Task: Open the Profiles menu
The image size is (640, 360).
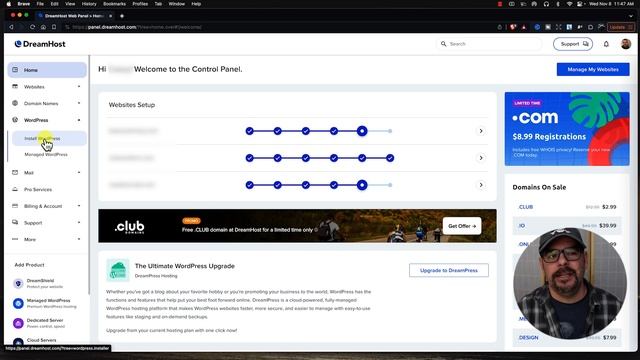Action: click(140, 4)
